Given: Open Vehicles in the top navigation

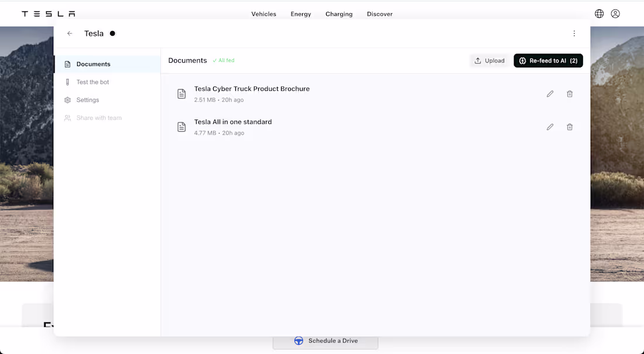Looking at the screenshot, I should pos(263,13).
